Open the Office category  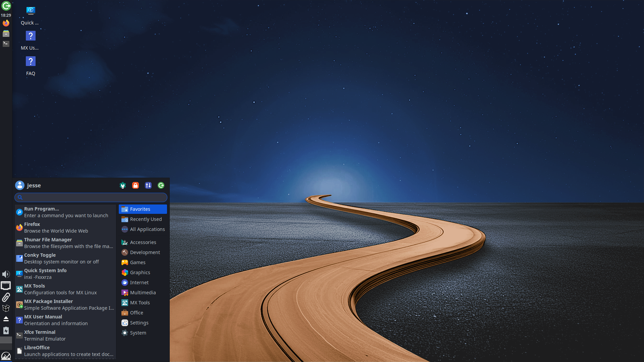(143, 313)
